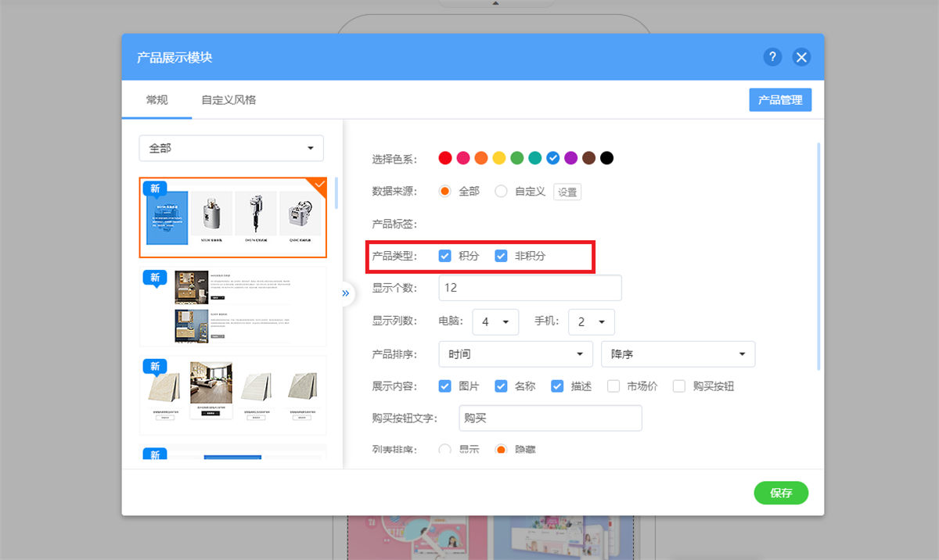Screen dimensions: 939x560
Task: Select the 显示 radio button for 列表排序
Action: [x=445, y=450]
